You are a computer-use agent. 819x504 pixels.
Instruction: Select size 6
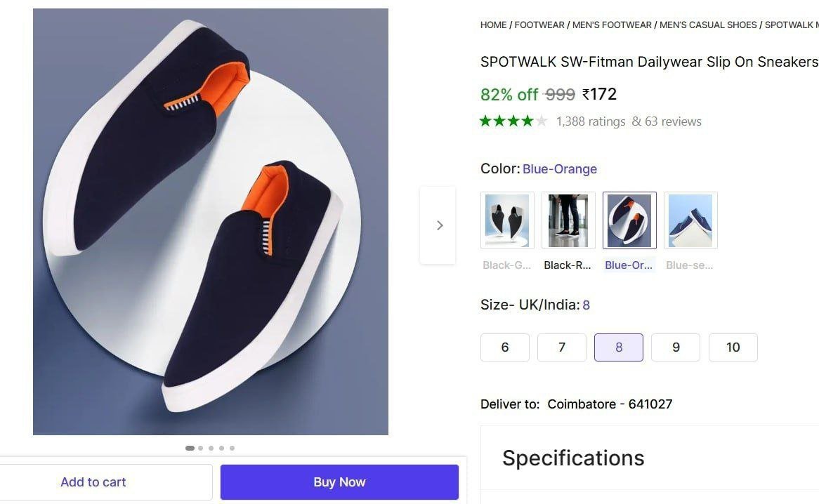click(x=504, y=347)
